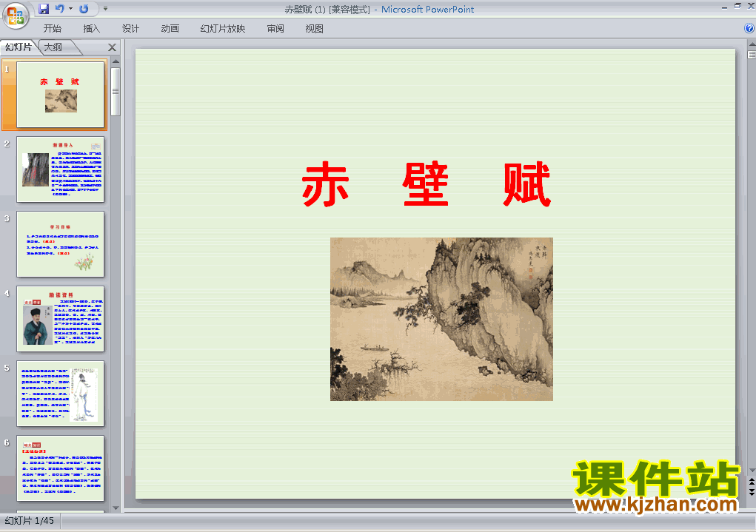Image resolution: width=756 pixels, height=532 pixels.
Task: Select slide 3 thumbnail 学习目标
Action: coord(60,244)
